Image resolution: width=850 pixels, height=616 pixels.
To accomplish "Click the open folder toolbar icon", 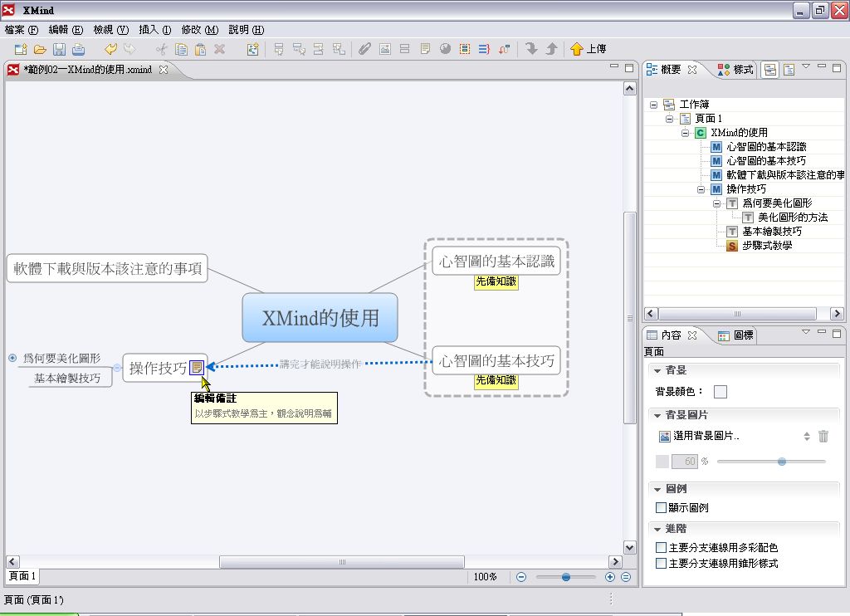I will coord(40,49).
